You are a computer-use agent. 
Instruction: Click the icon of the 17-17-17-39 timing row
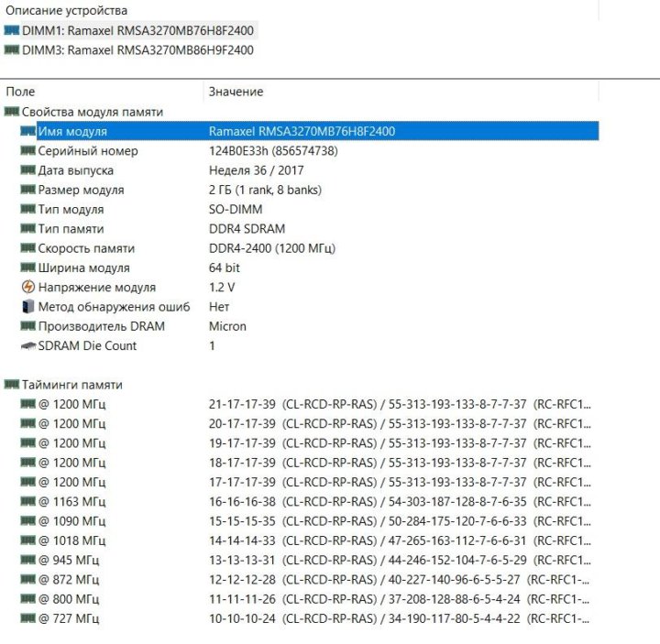click(28, 482)
